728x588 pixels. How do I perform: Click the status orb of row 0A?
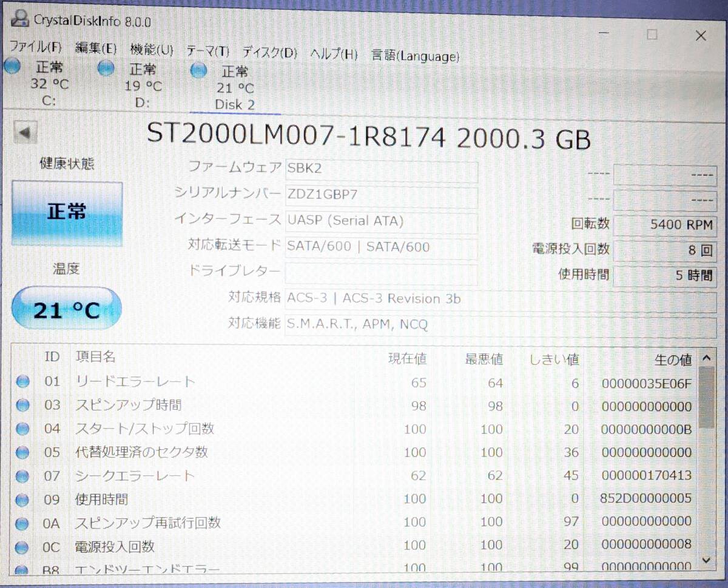coord(22,524)
